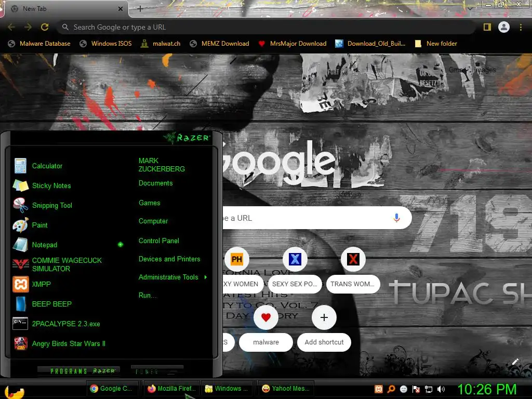Click the POWER button in start menu
532x399 pixels.
pyautogui.click(x=157, y=371)
